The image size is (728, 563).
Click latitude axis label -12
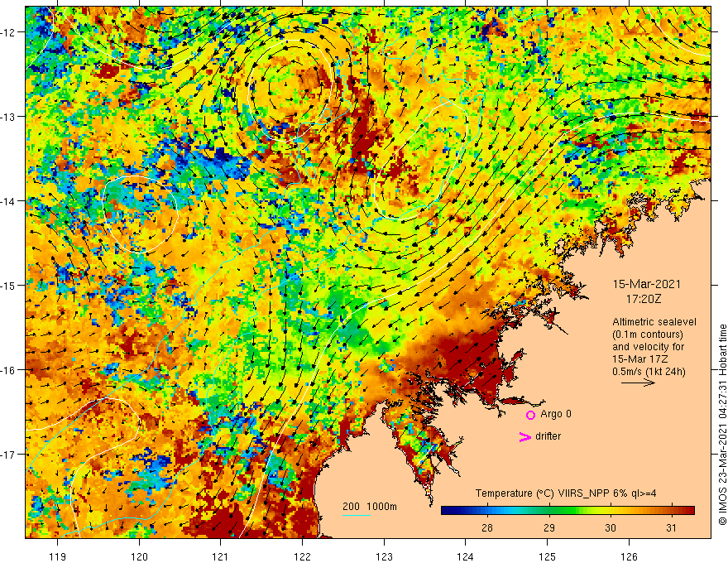click(8, 32)
